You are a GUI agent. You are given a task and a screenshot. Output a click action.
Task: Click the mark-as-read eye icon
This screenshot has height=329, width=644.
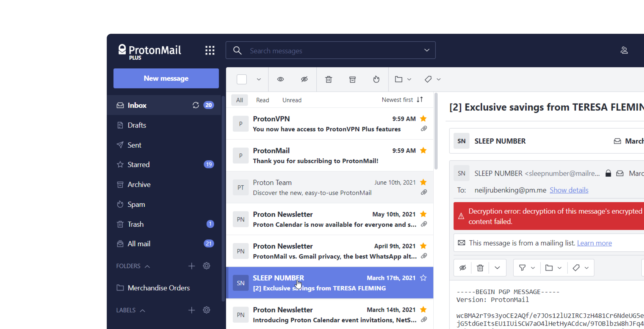(280, 79)
